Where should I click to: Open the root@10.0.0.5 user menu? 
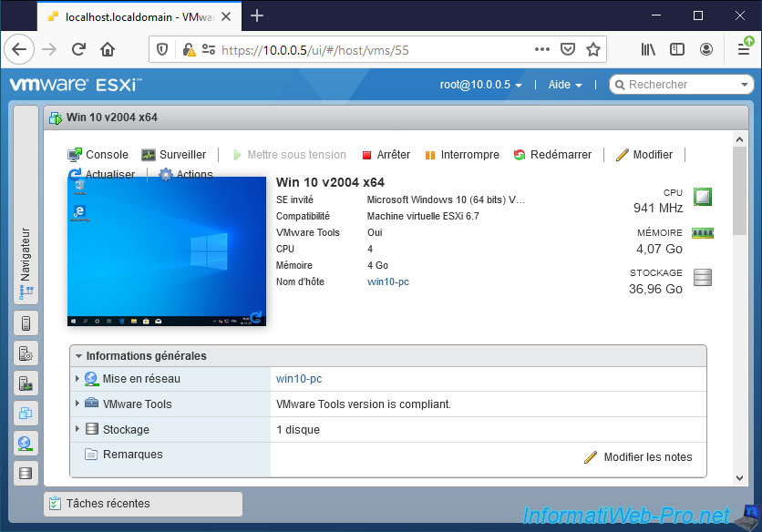[481, 85]
